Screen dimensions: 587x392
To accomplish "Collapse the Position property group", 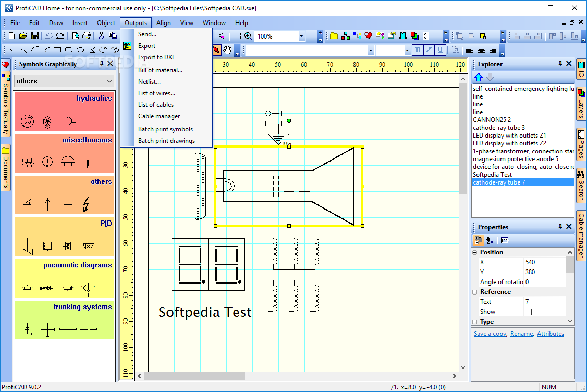I will (475, 252).
